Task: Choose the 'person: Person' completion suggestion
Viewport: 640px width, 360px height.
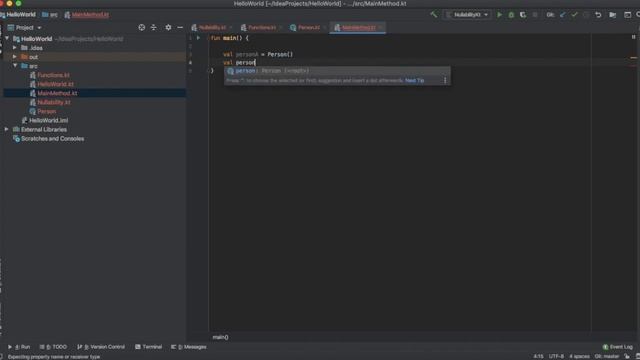Action: click(337, 71)
